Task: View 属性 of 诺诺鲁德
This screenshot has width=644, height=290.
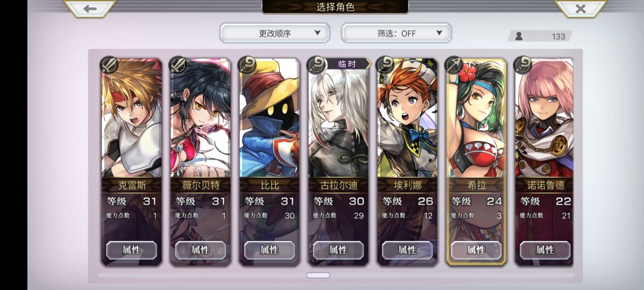Action: click(x=546, y=250)
